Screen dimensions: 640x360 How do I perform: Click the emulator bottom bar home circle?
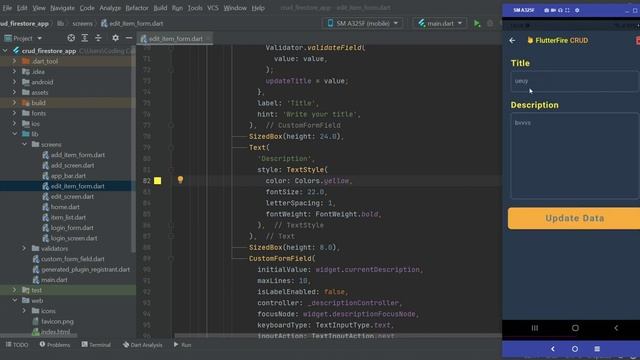click(575, 349)
